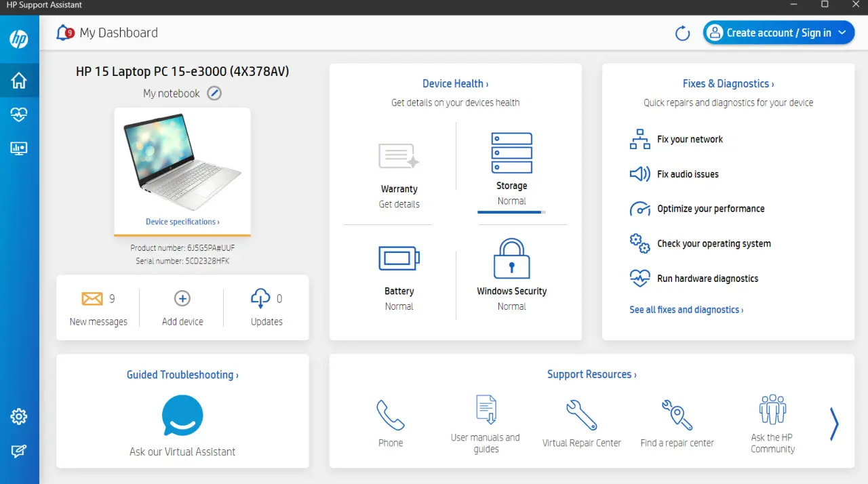Open device health heart icon in sidebar
Image resolution: width=868 pixels, height=484 pixels.
(x=19, y=115)
